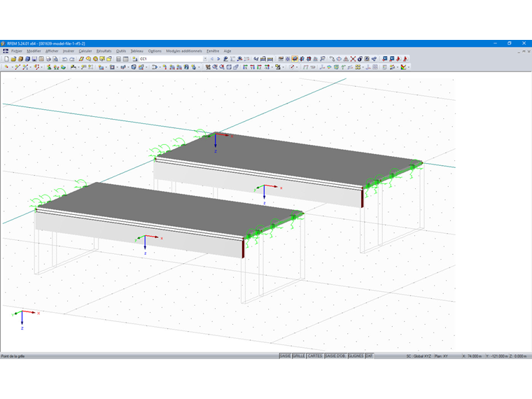
Task: Toggle SAISIE D'OB. object snap
Action: click(335, 356)
